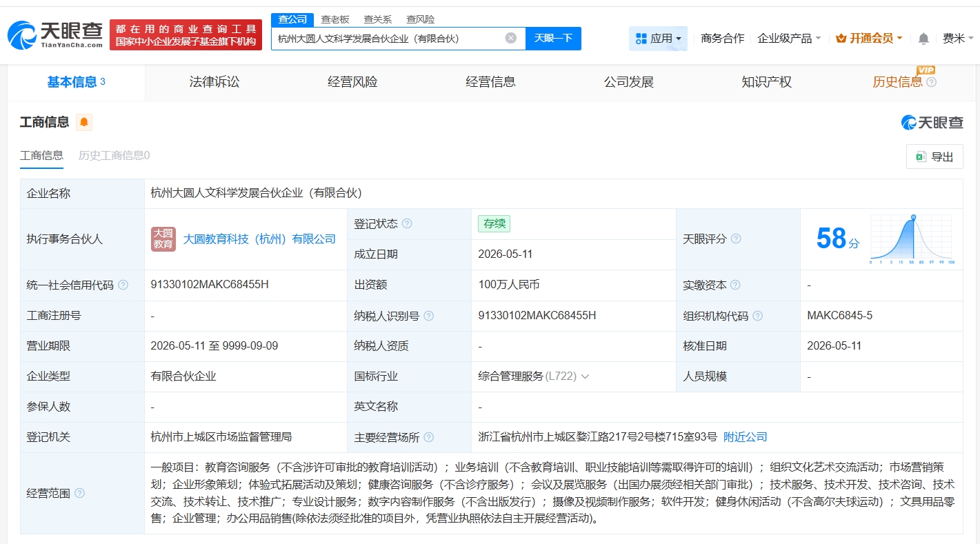Open the 费米 user account menu
This screenshot has width=980, height=544.
pos(958,39)
